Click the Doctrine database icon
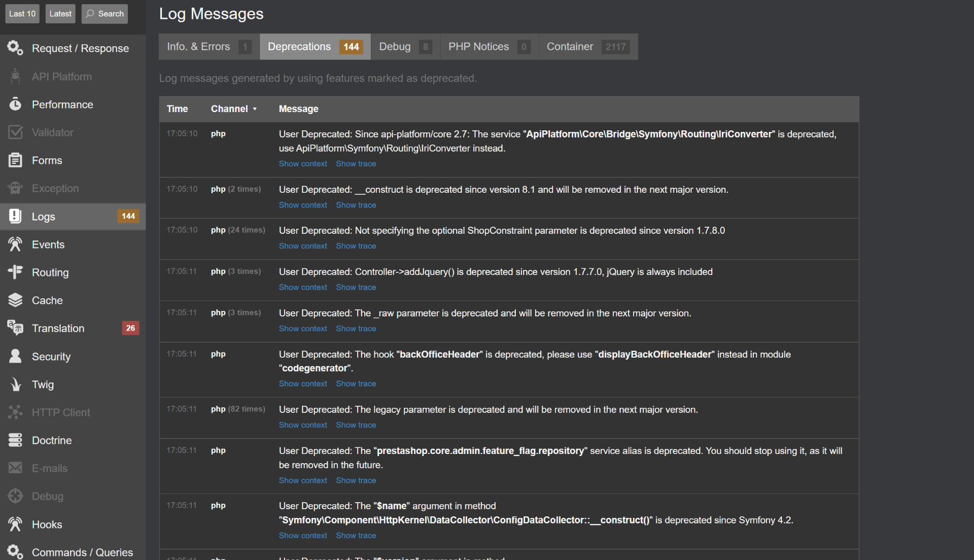The width and height of the screenshot is (974, 560). pos(15,440)
